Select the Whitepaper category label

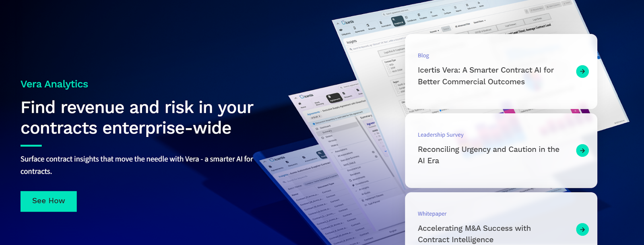pos(432,214)
